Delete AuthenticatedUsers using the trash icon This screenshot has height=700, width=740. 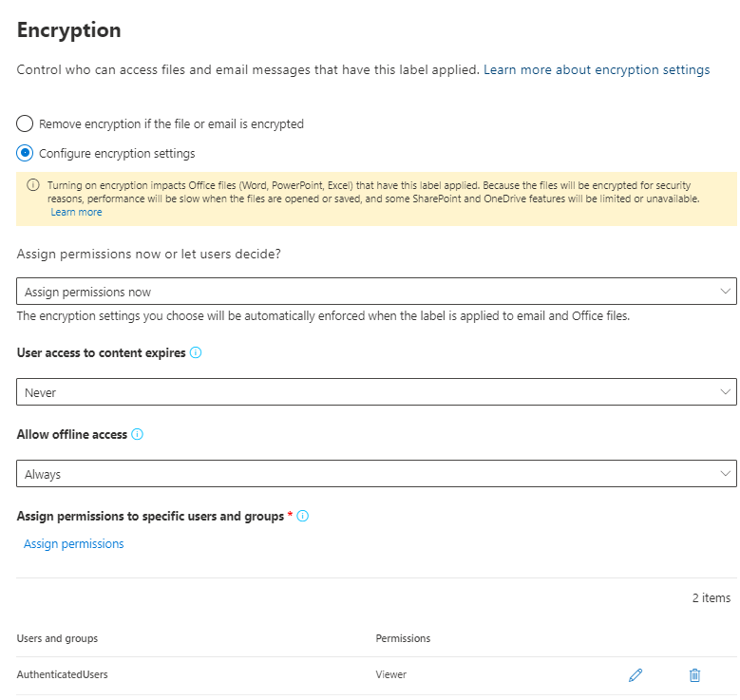coord(694,675)
